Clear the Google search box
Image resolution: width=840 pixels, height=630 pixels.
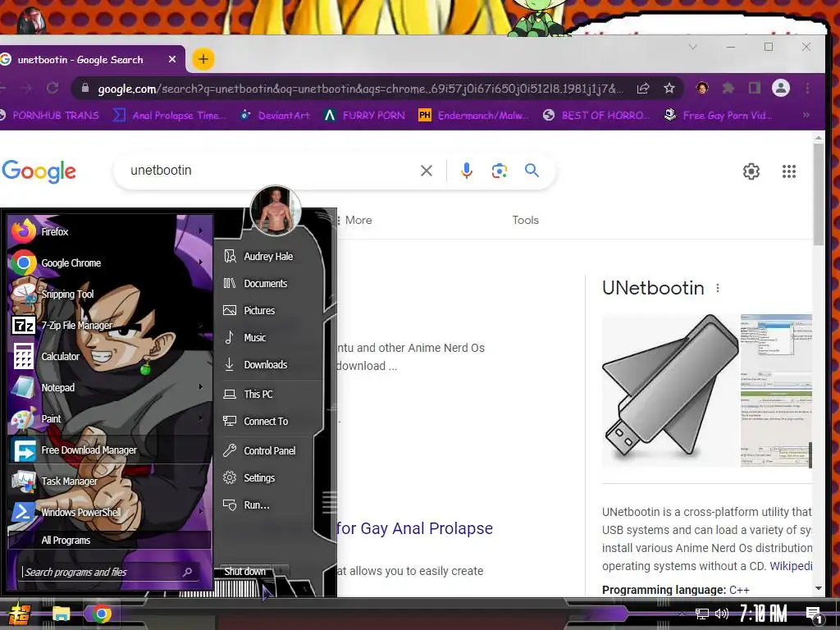pos(427,171)
